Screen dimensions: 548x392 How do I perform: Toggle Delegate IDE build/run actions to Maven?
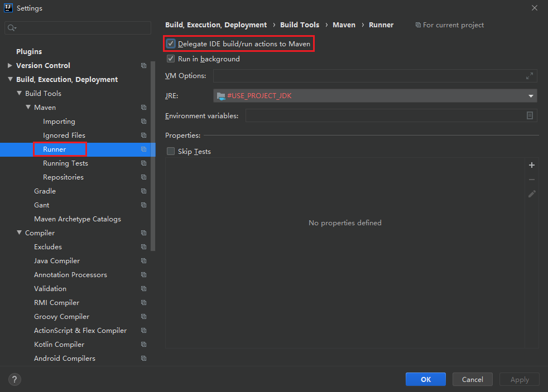171,43
